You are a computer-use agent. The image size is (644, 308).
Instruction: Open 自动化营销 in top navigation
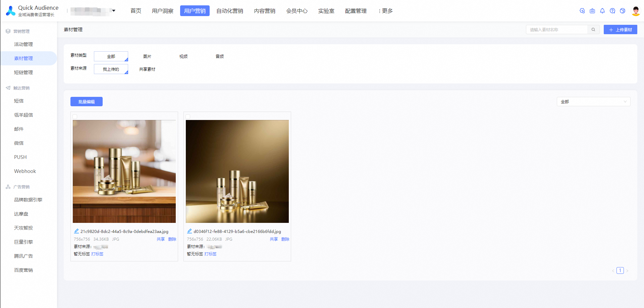coord(230,11)
